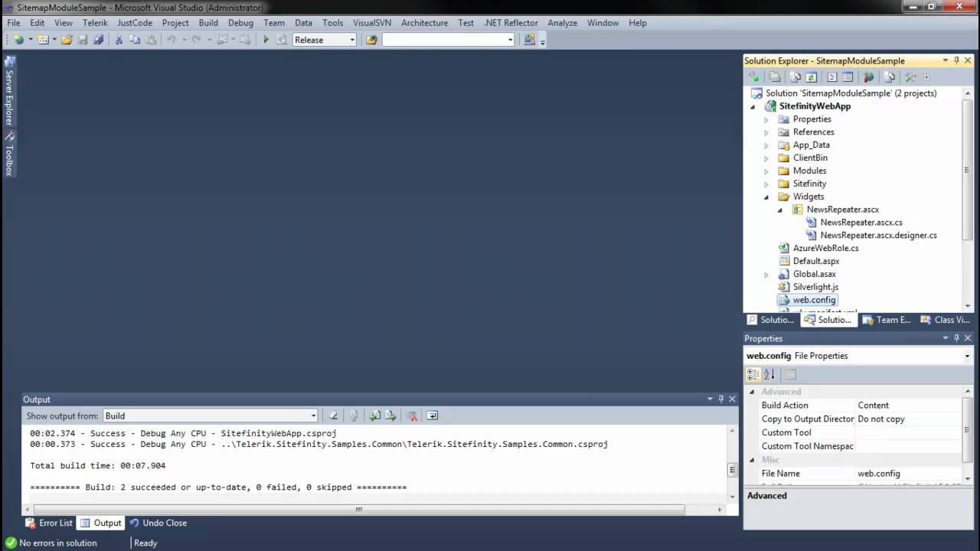Click the ASP.NET Configuration wrench icon
980x551 pixels.
click(x=910, y=77)
